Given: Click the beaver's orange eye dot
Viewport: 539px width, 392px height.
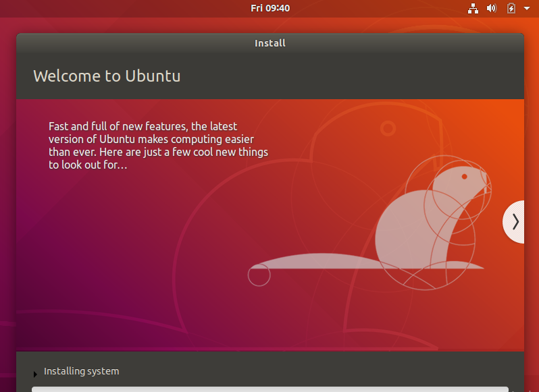Looking at the screenshot, I should point(464,176).
